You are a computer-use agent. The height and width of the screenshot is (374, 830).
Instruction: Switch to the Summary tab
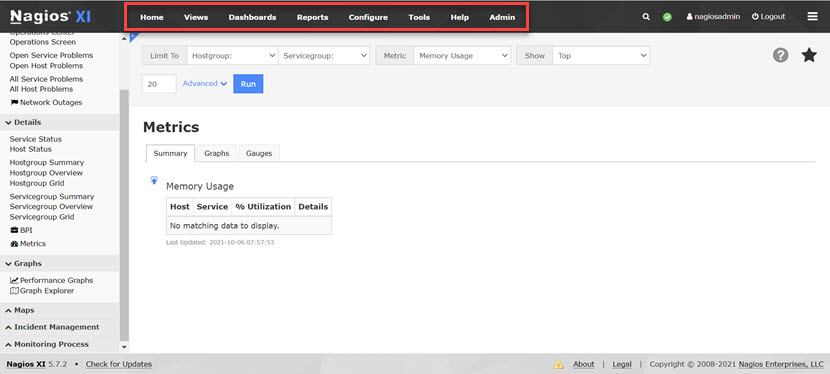pos(170,153)
